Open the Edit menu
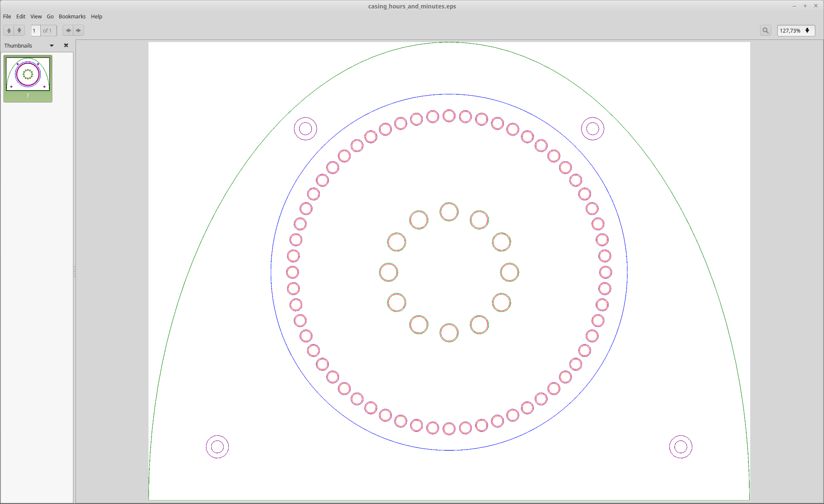This screenshot has width=824, height=504. tap(21, 16)
